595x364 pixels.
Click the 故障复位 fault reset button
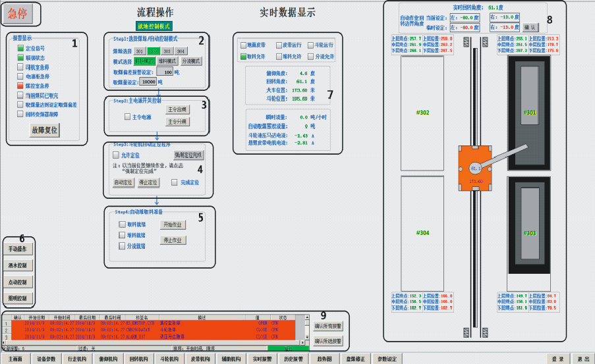(x=45, y=130)
